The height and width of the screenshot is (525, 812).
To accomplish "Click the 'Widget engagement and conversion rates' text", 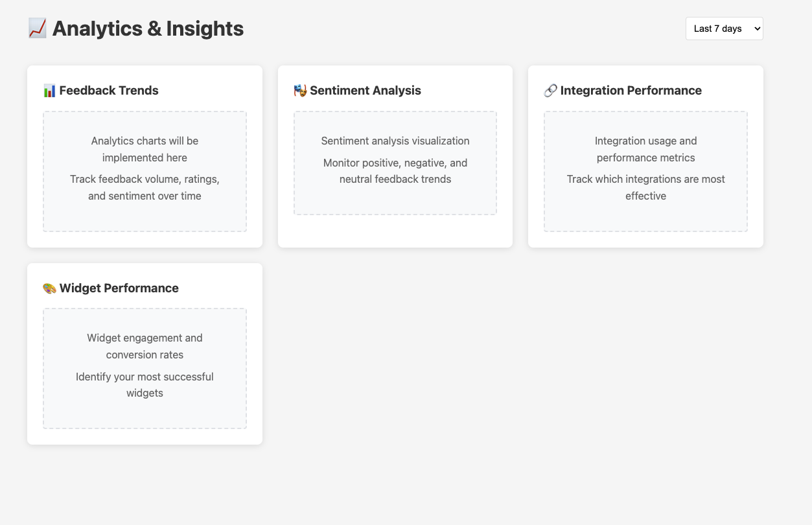I will [145, 346].
